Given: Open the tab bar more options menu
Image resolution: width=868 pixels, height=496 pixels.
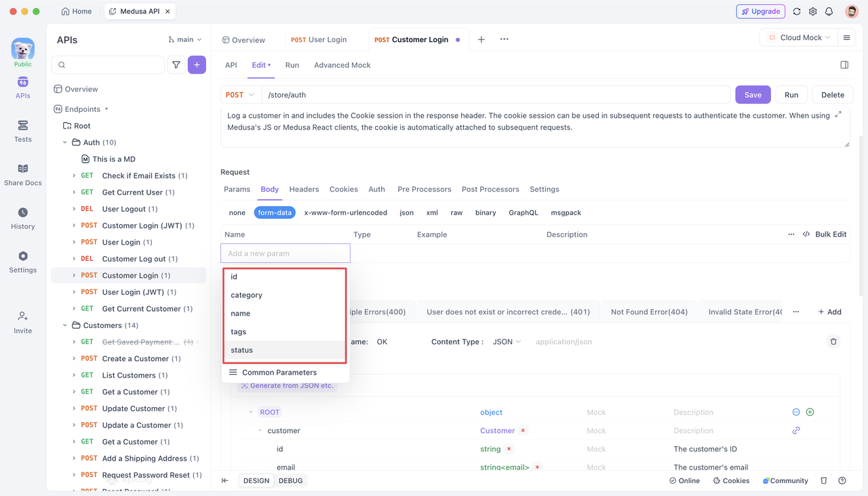Looking at the screenshot, I should point(504,39).
